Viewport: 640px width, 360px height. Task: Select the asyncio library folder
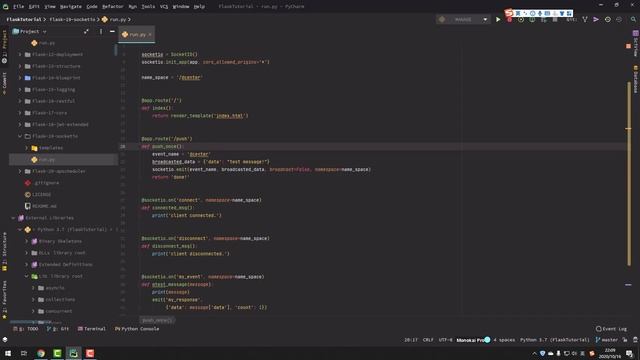(x=51, y=288)
